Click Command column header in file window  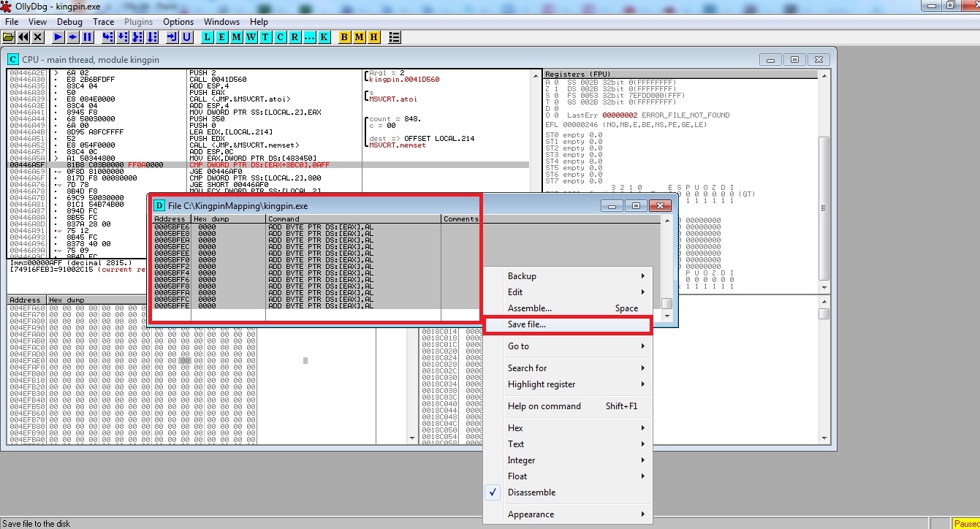pos(354,219)
